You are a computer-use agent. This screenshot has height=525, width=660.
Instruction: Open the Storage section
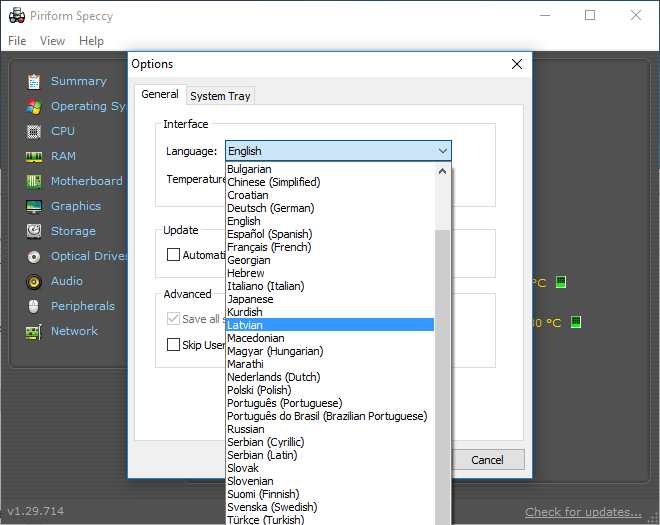[73, 231]
